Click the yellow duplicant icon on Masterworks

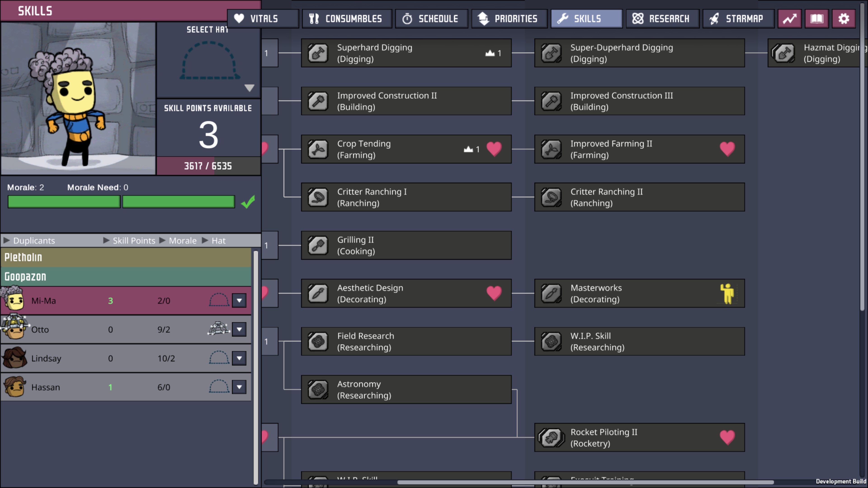coord(727,293)
